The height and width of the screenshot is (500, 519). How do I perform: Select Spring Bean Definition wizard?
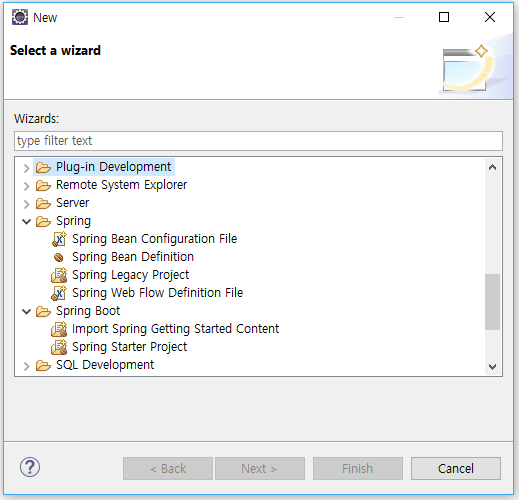133,257
